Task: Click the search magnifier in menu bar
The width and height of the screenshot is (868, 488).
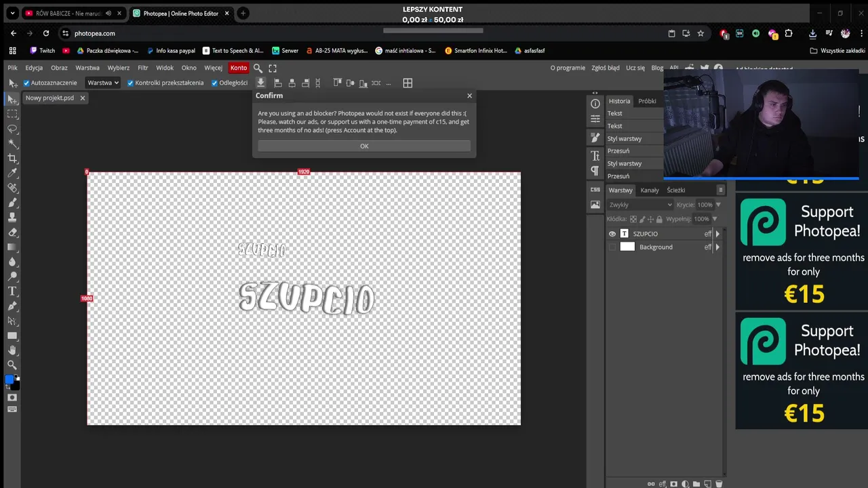Action: [258, 68]
